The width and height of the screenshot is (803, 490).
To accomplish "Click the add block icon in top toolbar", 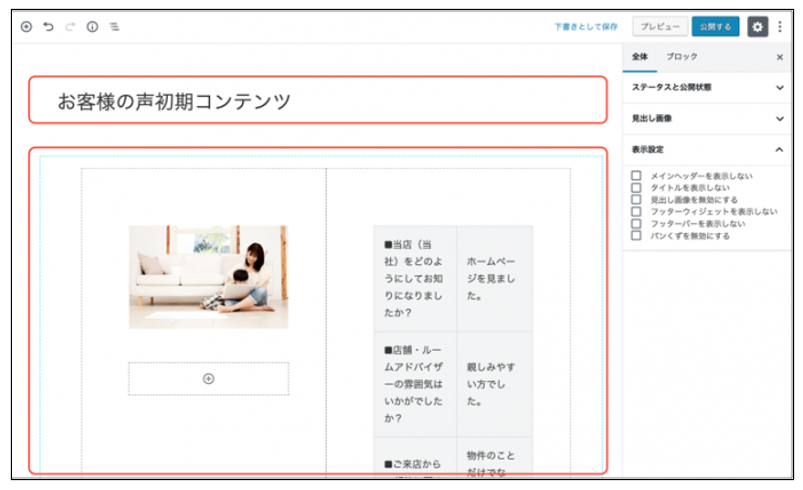I will (26, 27).
